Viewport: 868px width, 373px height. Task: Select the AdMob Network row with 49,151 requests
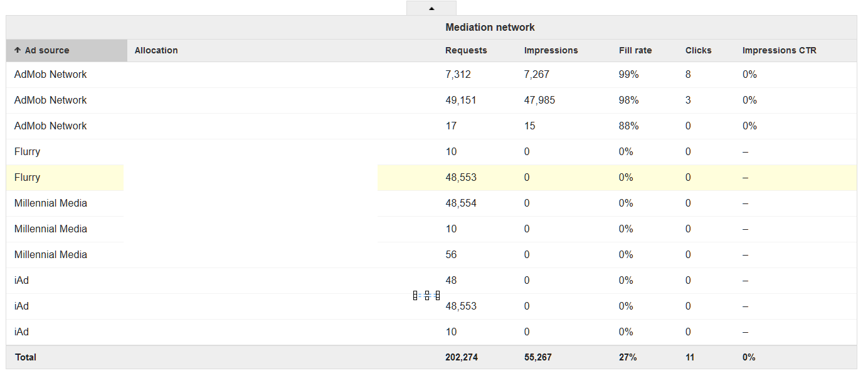pyautogui.click(x=431, y=100)
